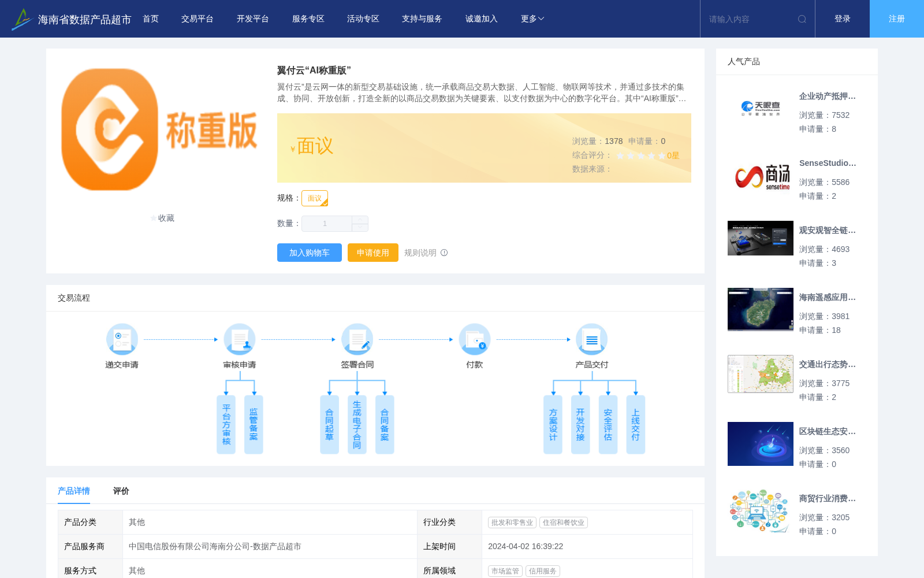The width and height of the screenshot is (924, 578).
Task: Open the 开发平台 menu item
Action: (x=253, y=19)
